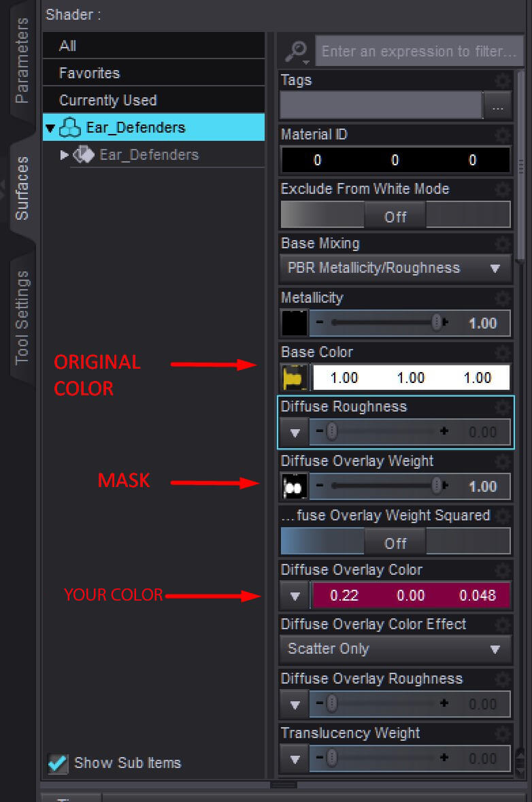Click the Base Color texture map thumbnail
The image size is (532, 802).
pos(295,378)
